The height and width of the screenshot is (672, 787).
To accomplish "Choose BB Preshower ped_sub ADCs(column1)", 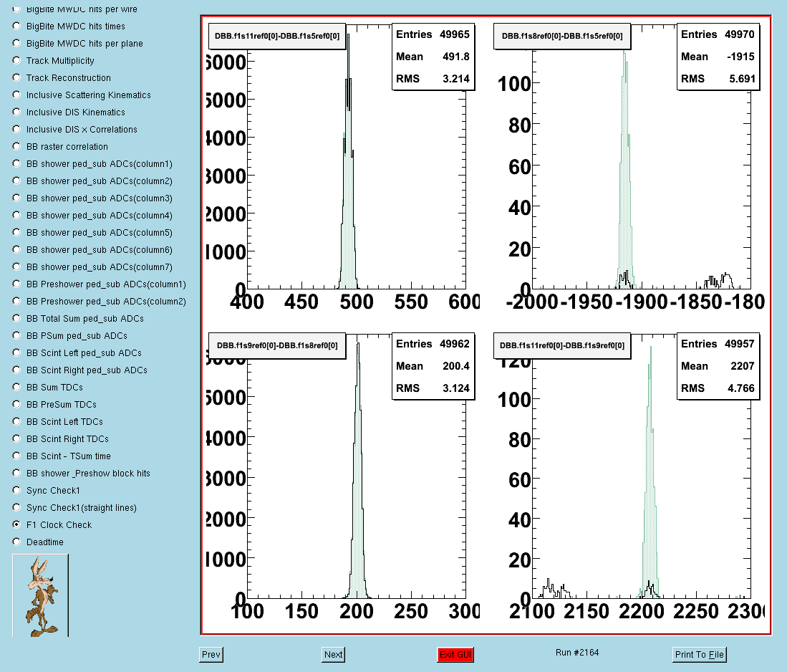I will pyautogui.click(x=16, y=284).
